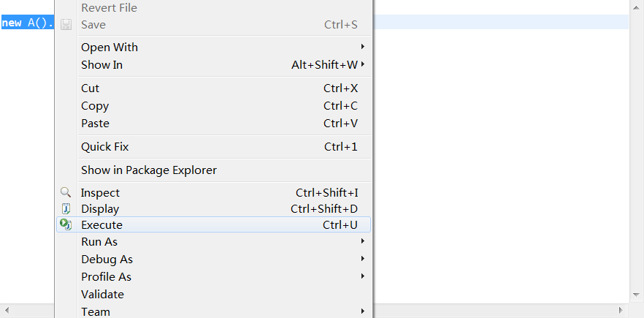Select the Copy menu entry
This screenshot has height=318, width=644.
coord(95,105)
